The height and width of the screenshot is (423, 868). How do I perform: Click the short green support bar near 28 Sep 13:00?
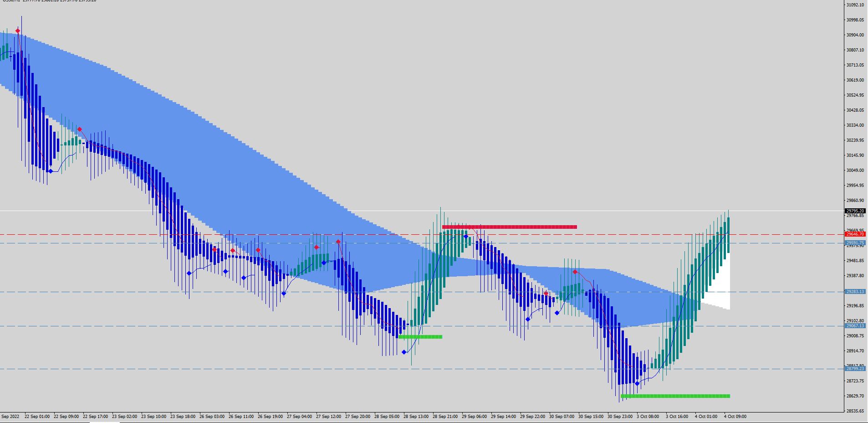click(420, 337)
